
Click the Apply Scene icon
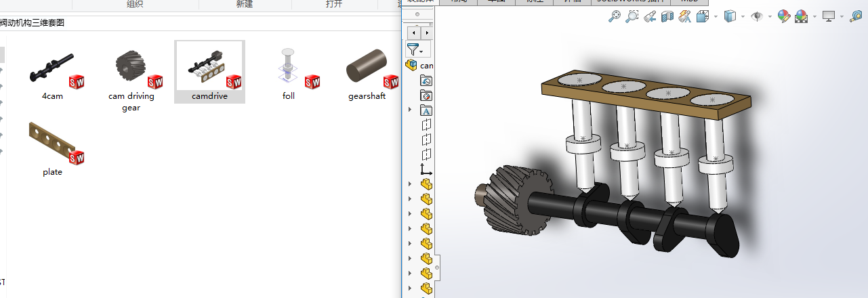click(x=802, y=16)
